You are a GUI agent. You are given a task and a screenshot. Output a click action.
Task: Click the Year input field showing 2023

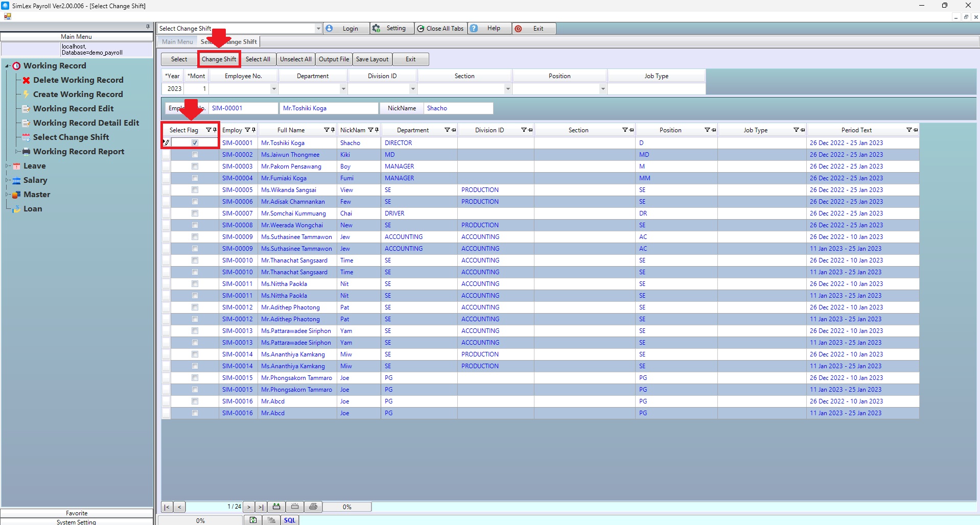coord(174,89)
